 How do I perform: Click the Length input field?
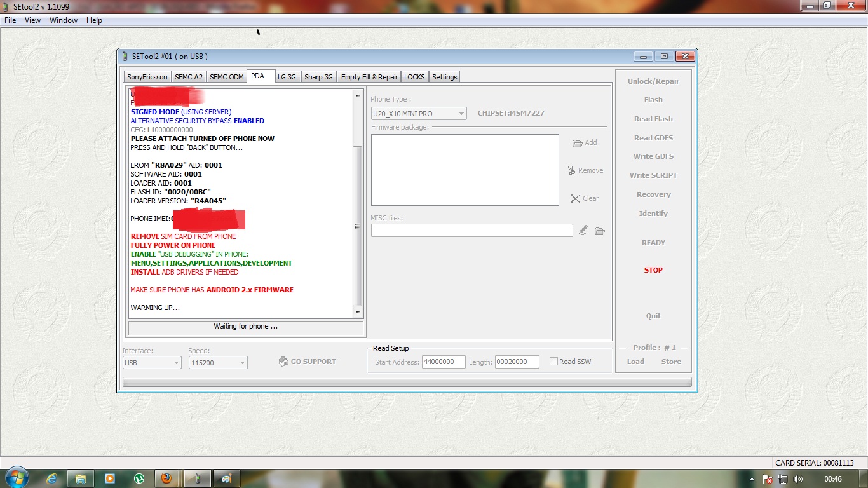[517, 362]
